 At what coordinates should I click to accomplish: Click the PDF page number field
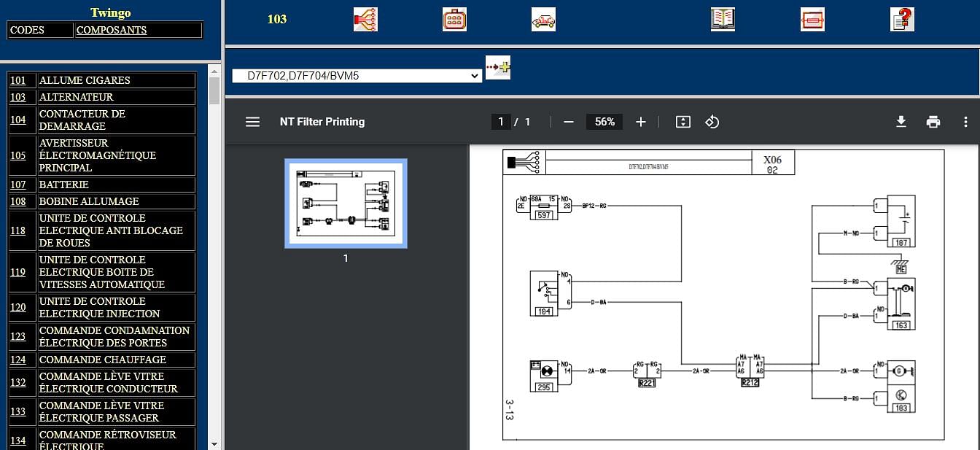click(500, 122)
